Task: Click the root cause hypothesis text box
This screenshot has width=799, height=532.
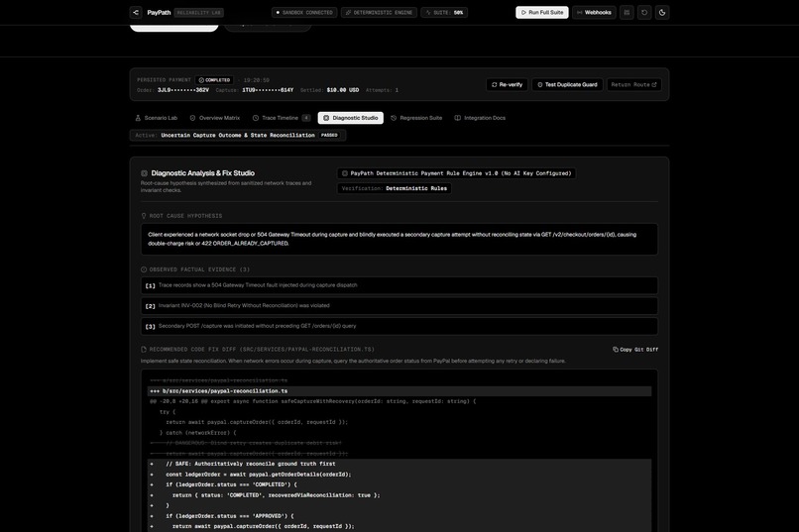Action: pos(399,239)
